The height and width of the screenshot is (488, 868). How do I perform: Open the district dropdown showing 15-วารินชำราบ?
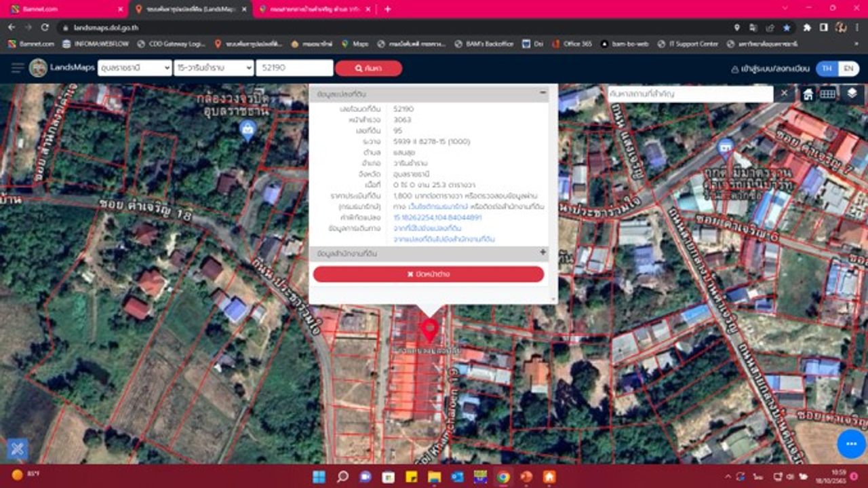pos(213,68)
